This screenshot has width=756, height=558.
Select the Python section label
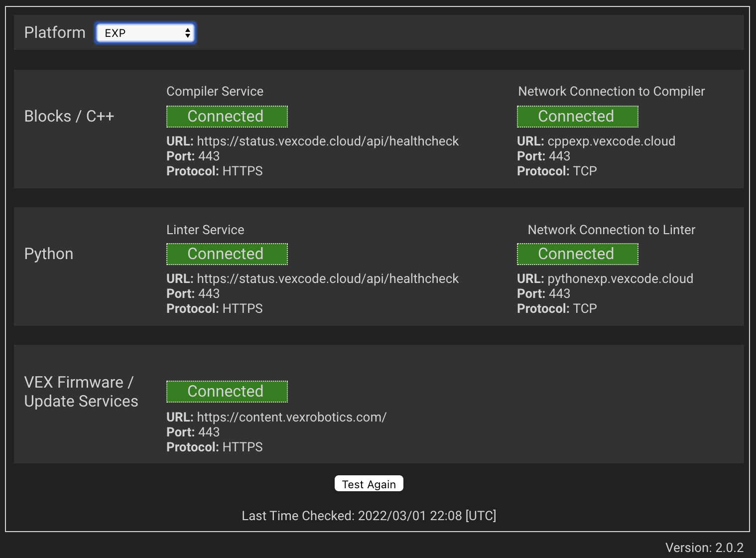pyautogui.click(x=48, y=254)
